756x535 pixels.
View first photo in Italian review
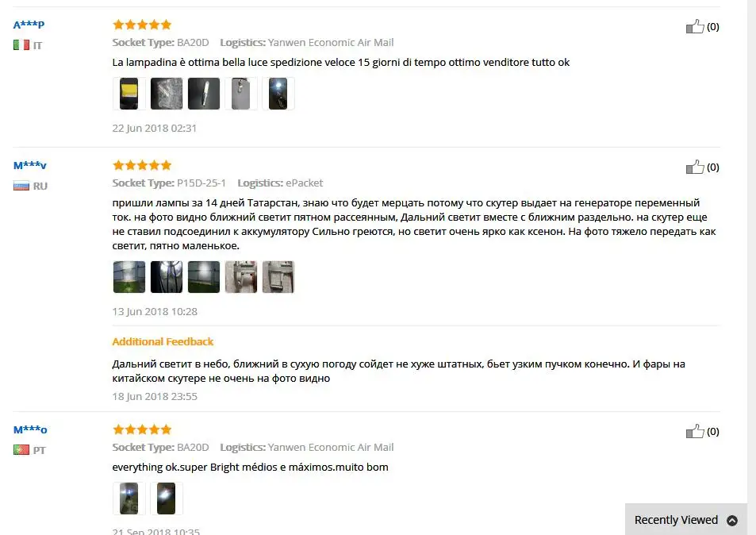click(129, 94)
